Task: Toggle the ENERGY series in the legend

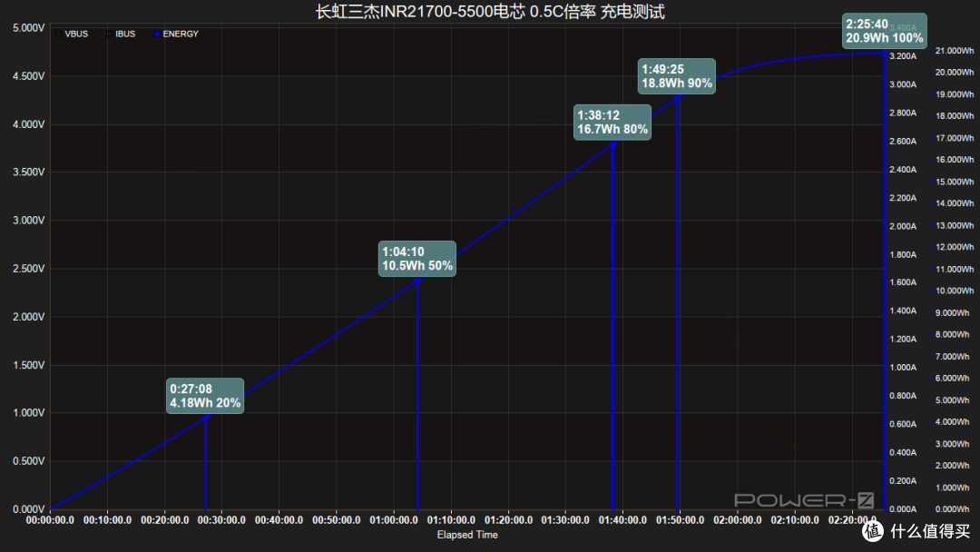Action: pyautogui.click(x=176, y=34)
